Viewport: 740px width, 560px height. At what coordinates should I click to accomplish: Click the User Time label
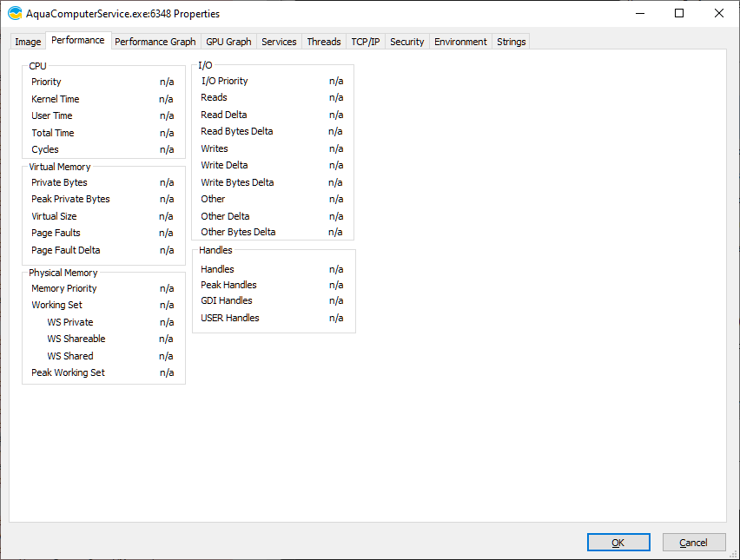coord(52,115)
